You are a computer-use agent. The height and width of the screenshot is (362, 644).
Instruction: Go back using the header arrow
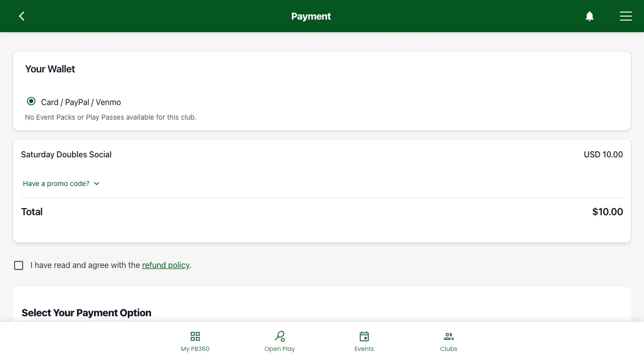[x=22, y=16]
